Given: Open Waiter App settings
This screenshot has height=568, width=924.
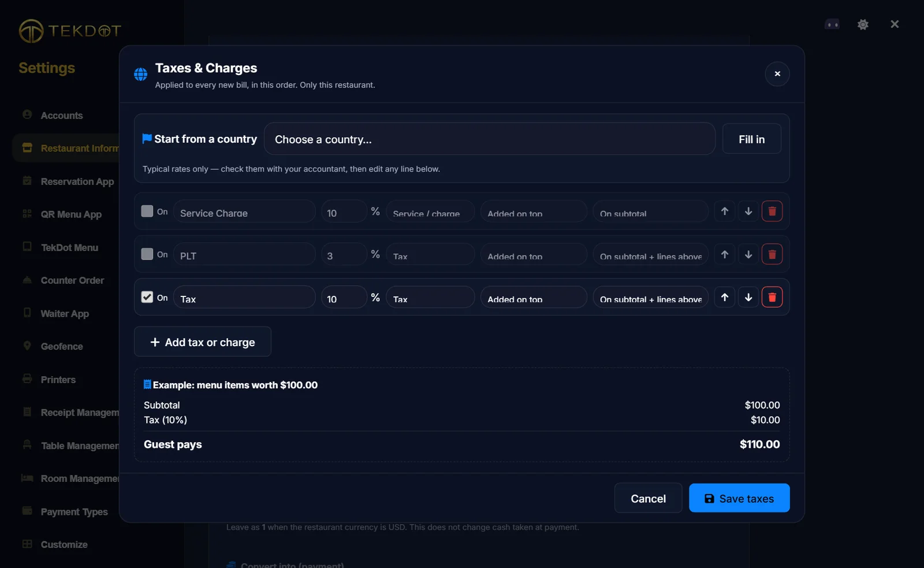Looking at the screenshot, I should pos(65,314).
